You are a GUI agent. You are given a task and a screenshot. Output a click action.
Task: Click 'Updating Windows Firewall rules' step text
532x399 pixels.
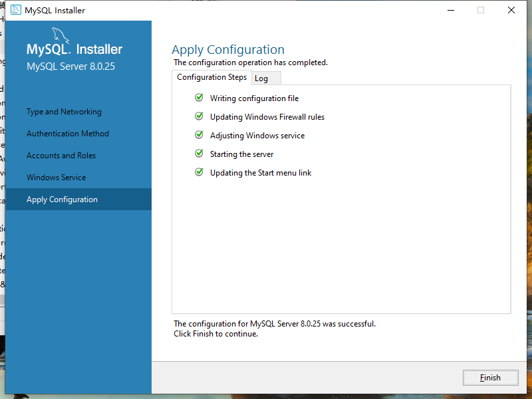[267, 117]
